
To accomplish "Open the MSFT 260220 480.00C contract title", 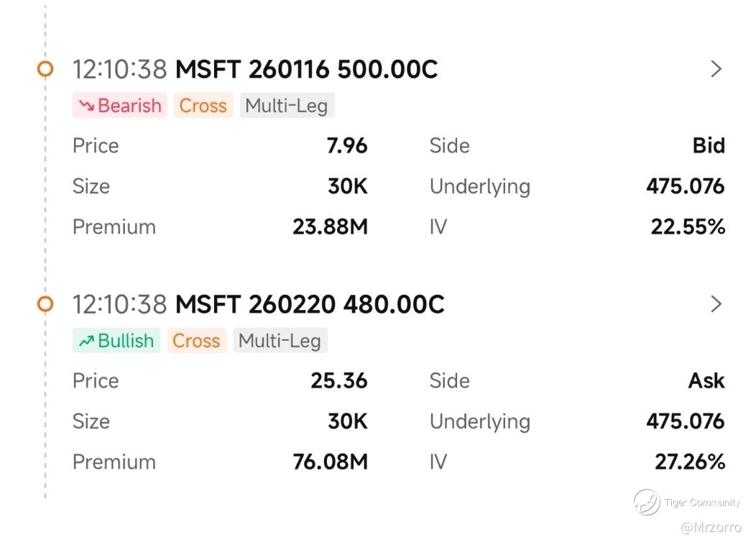I will coord(310,304).
